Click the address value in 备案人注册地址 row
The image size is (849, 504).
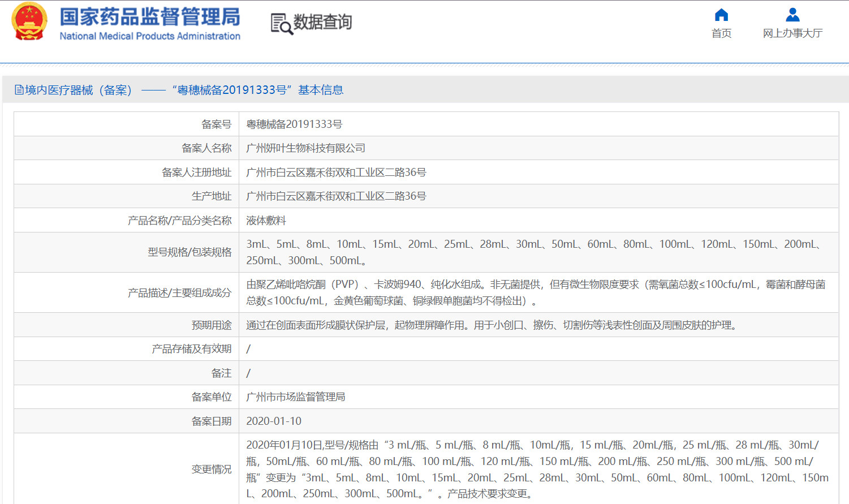(336, 173)
